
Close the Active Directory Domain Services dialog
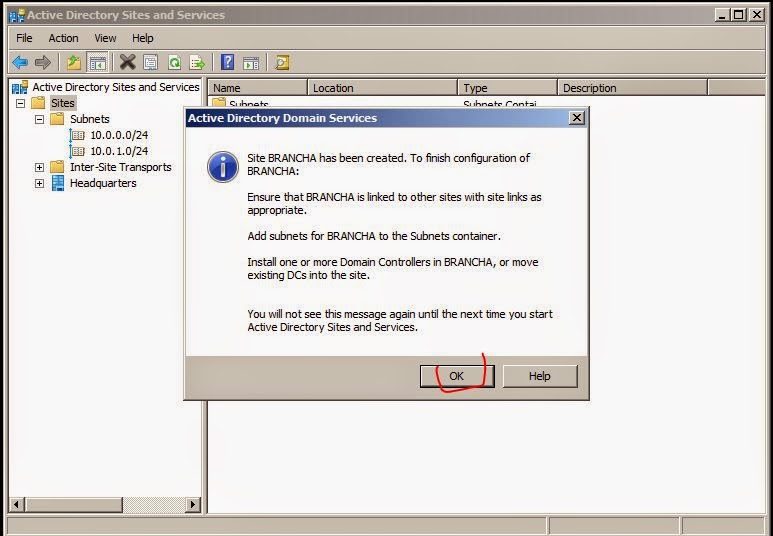tap(577, 118)
